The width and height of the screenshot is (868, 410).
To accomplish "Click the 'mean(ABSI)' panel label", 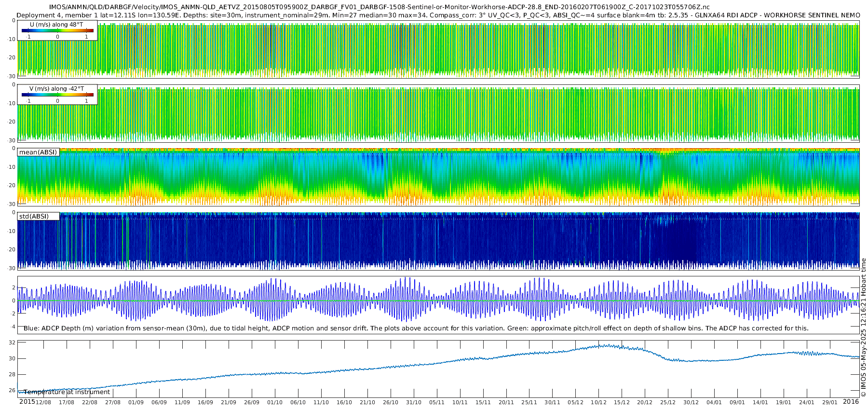I will pyautogui.click(x=38, y=152).
